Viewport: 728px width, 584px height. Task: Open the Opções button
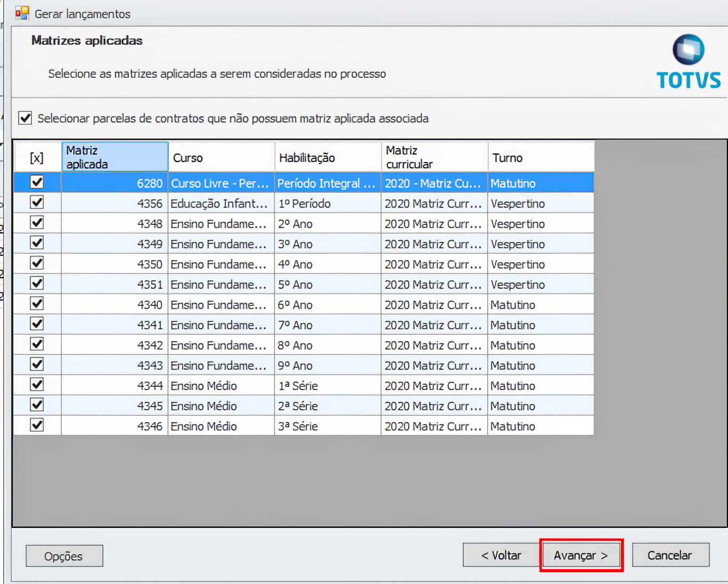64,556
